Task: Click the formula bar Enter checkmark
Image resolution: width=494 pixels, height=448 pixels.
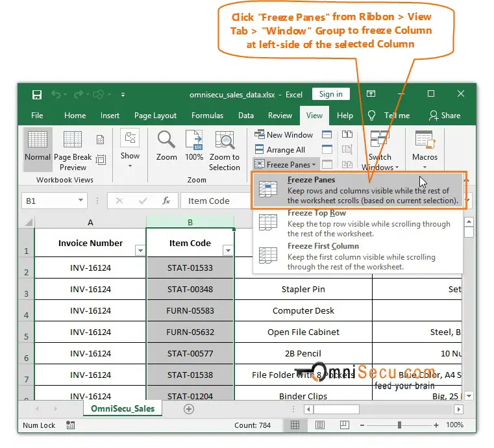Action: [x=143, y=201]
